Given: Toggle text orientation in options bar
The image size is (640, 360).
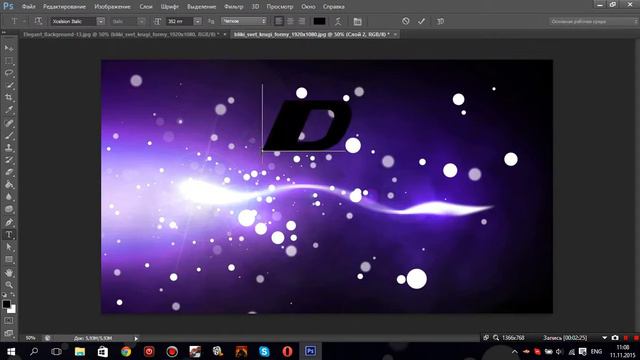Looking at the screenshot, I should (38, 21).
